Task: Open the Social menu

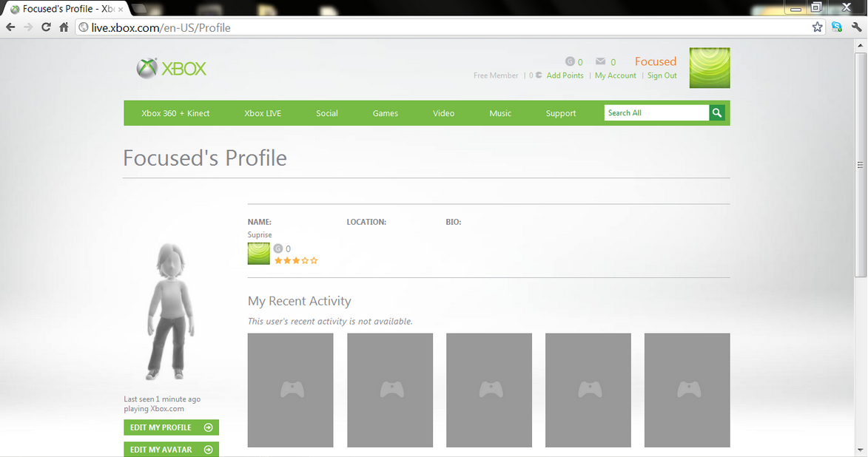Action: (x=326, y=113)
